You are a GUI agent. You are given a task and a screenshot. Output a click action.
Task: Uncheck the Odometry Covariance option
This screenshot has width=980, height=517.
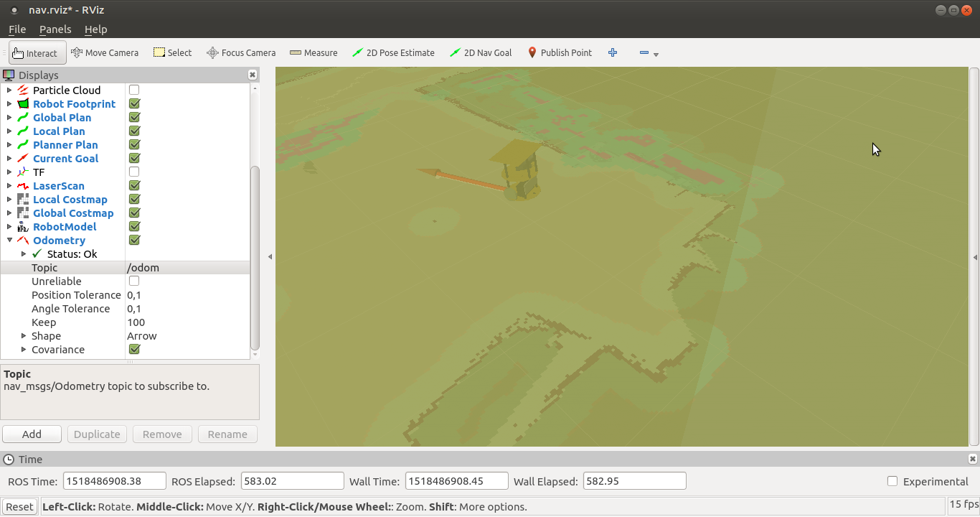134,349
